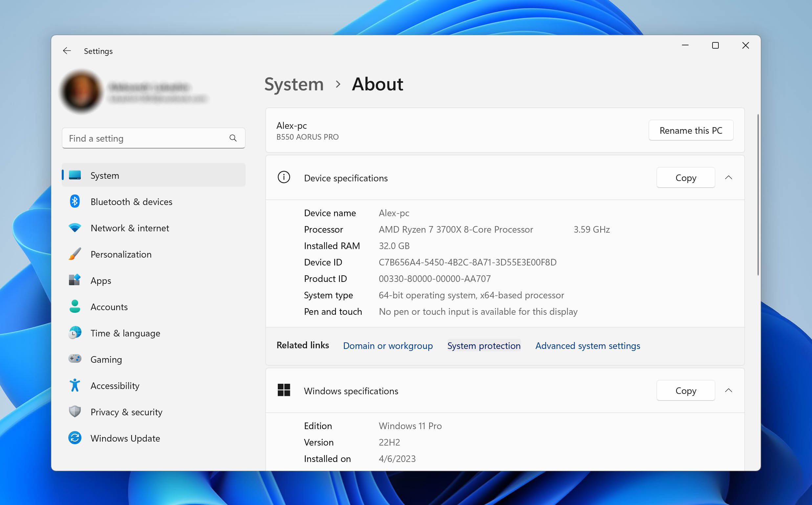Click the Edition value Windows 11 Pro
This screenshot has height=505, width=812.
click(410, 426)
